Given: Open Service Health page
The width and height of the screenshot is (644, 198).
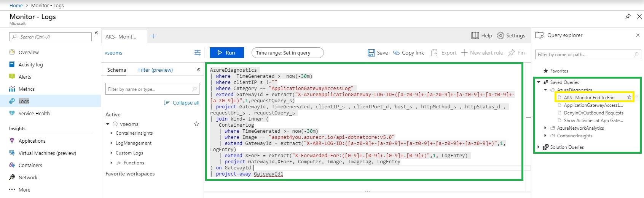Looking at the screenshot, I should pyautogui.click(x=34, y=113).
